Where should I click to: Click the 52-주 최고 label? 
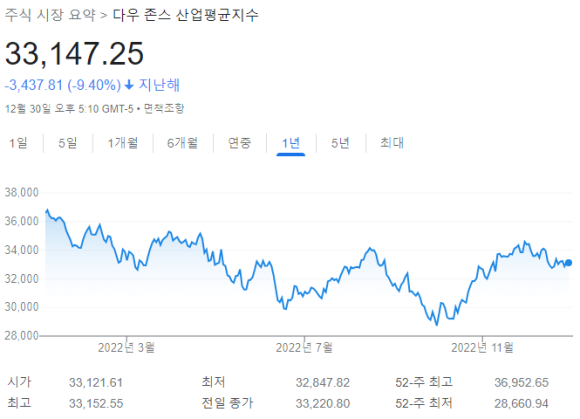(424, 382)
